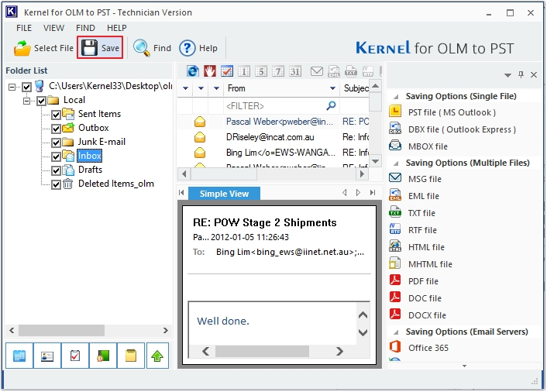Click the grey TXT icon in list toolbar

351,71
